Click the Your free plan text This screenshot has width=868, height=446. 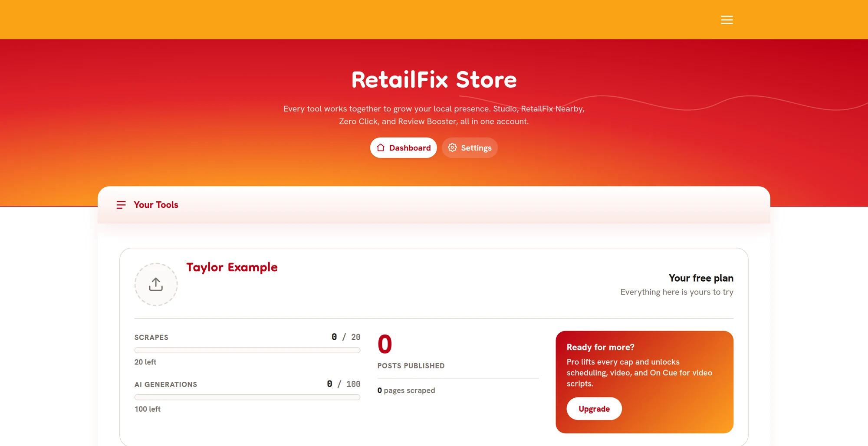point(701,278)
